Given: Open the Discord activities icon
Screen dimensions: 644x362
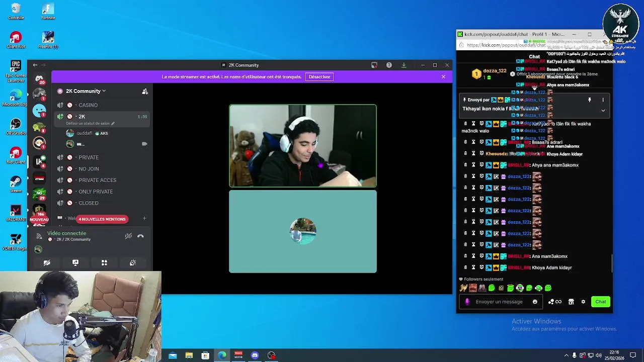Looking at the screenshot, I should pyautogui.click(x=104, y=262).
